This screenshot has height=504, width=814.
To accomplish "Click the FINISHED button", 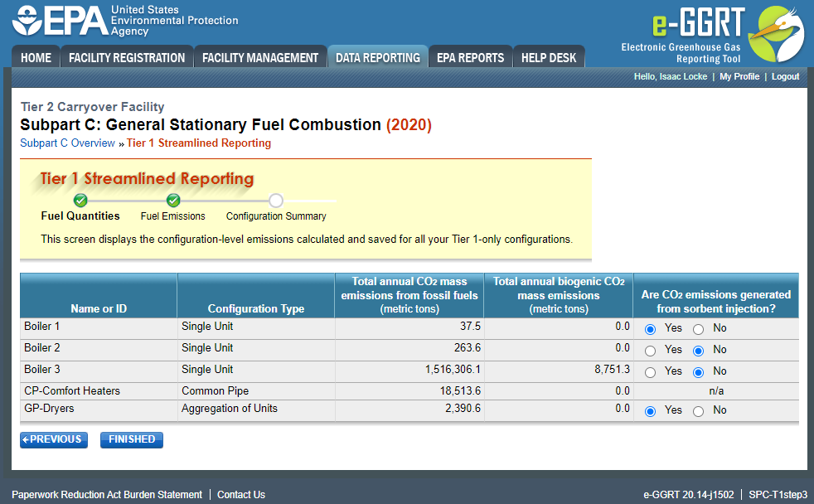I will pos(132,439).
